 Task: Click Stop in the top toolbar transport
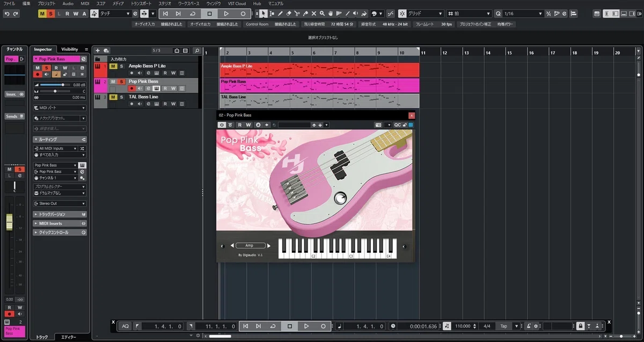pyautogui.click(x=209, y=13)
